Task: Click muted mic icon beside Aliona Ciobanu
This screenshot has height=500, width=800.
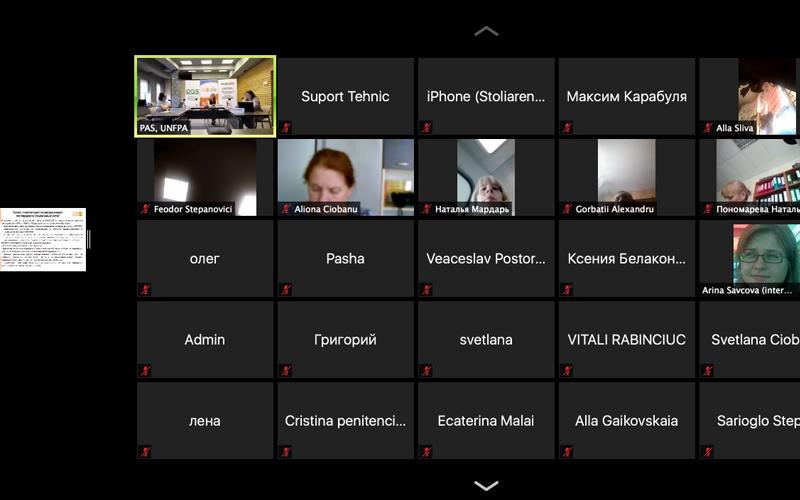Action: pos(286,209)
